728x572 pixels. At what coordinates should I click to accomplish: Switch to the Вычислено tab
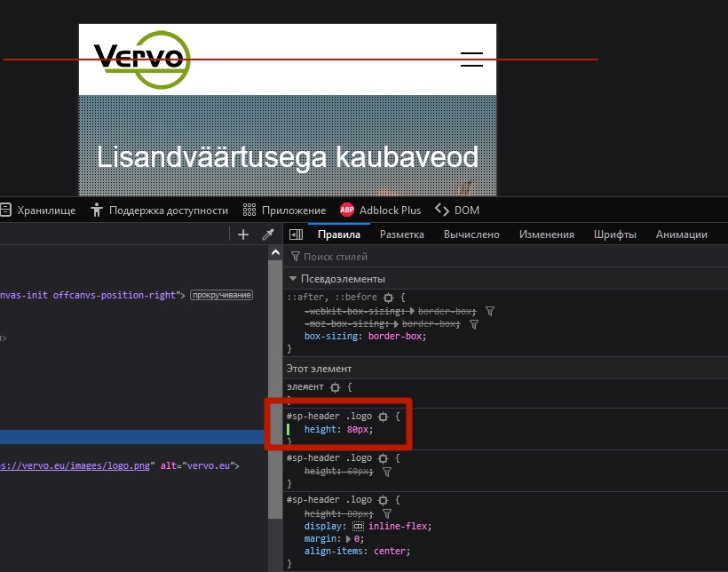tap(471, 234)
